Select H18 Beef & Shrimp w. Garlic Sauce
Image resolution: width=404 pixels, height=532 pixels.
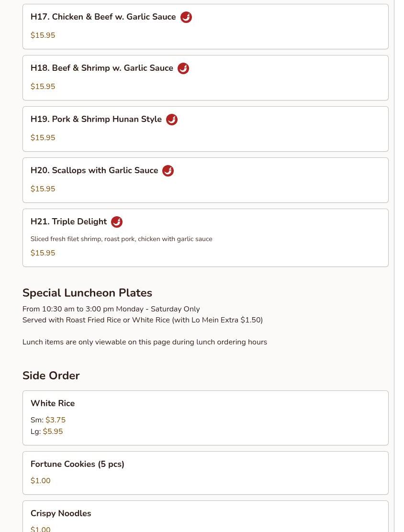[205, 78]
